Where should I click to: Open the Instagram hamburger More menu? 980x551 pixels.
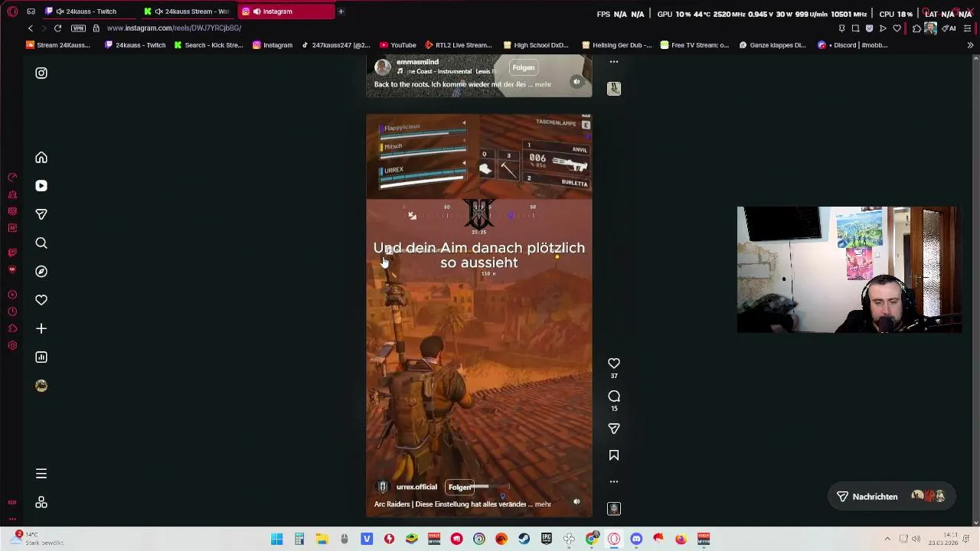pyautogui.click(x=41, y=474)
